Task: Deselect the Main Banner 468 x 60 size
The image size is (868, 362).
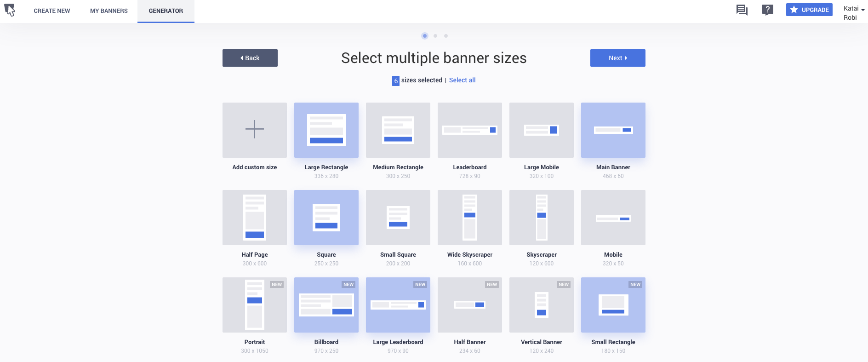Action: click(x=613, y=130)
